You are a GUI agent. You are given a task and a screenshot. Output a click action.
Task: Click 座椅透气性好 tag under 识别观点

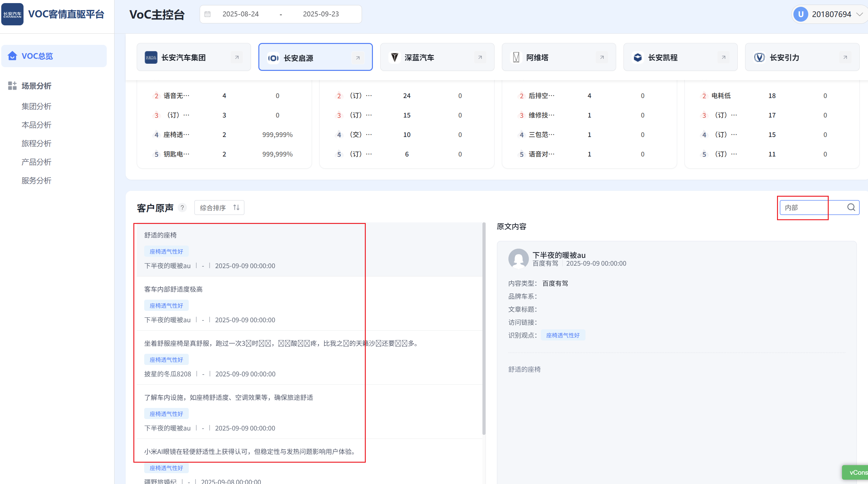point(563,335)
